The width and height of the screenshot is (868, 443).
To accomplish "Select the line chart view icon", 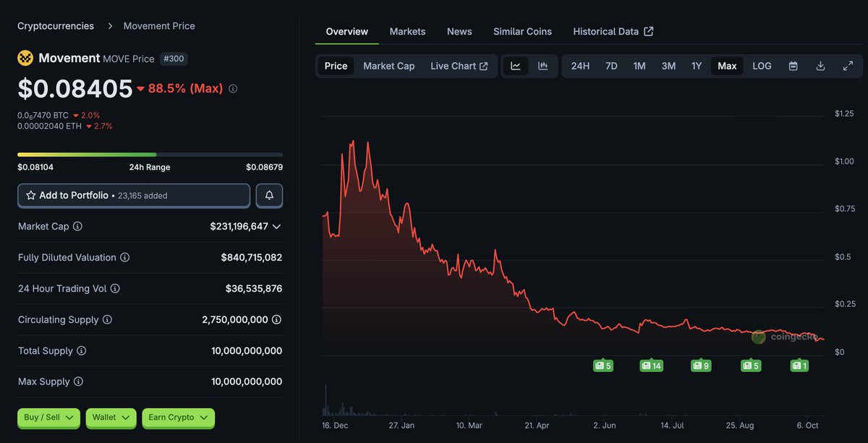I will tap(516, 66).
